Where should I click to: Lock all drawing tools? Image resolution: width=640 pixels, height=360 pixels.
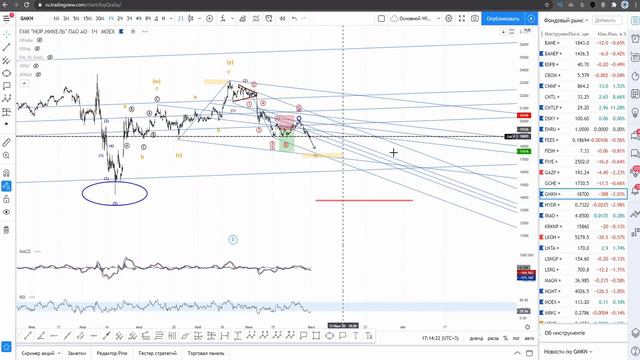pos(7,199)
